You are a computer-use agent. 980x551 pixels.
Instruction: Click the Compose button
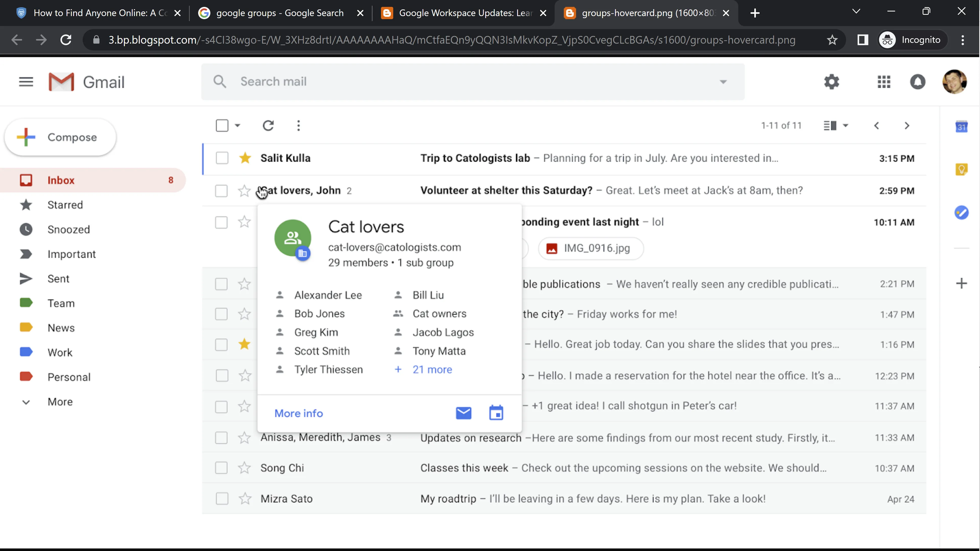[60, 137]
